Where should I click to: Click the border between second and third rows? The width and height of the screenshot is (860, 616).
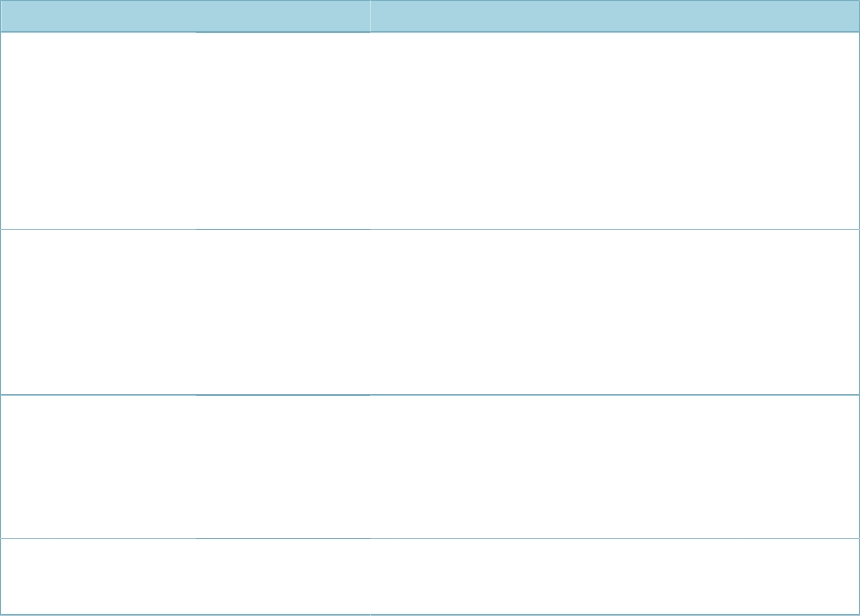click(430, 395)
